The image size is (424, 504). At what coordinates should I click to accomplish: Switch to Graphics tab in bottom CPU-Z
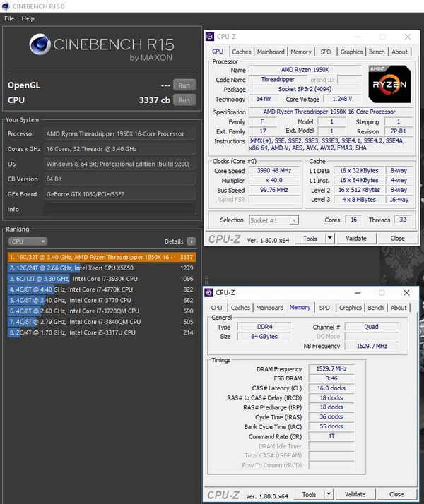coord(351,308)
